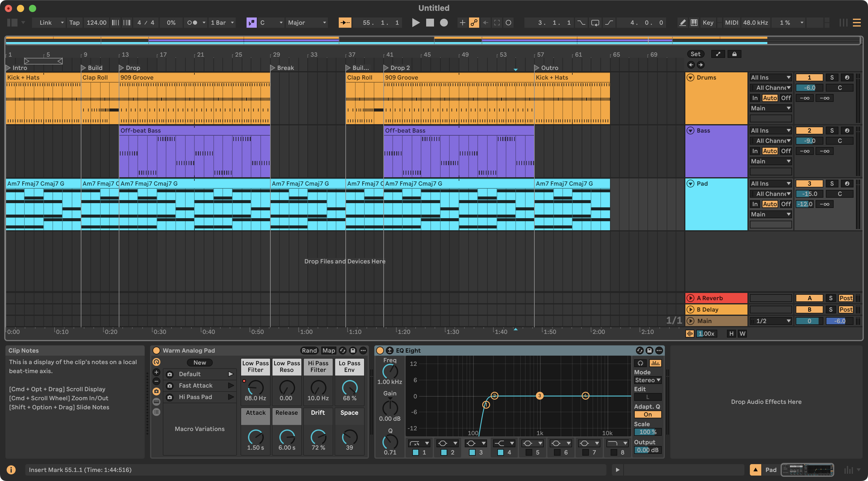Save Warm Analog Pad preset disk icon
The width and height of the screenshot is (868, 481).
tap(353, 350)
